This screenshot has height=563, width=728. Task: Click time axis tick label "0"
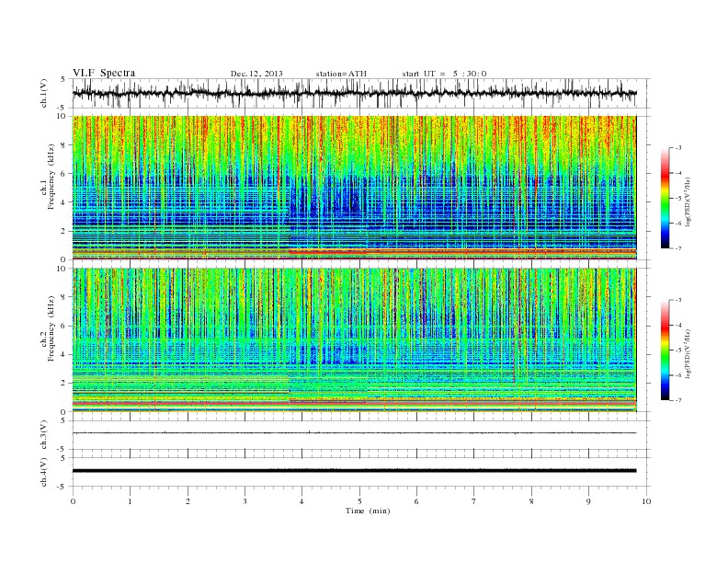[73, 501]
